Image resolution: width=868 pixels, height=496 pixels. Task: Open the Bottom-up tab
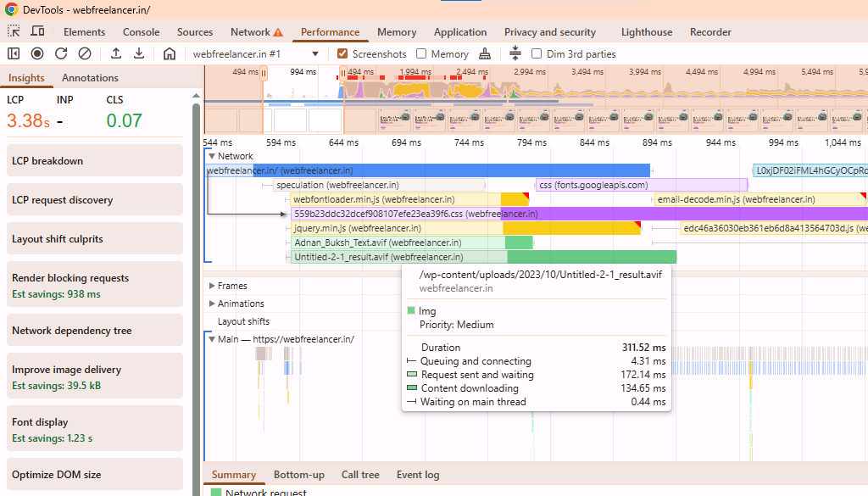pyautogui.click(x=298, y=475)
